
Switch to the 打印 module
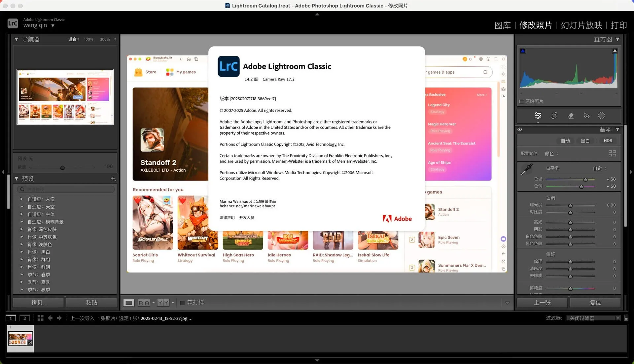pos(619,25)
